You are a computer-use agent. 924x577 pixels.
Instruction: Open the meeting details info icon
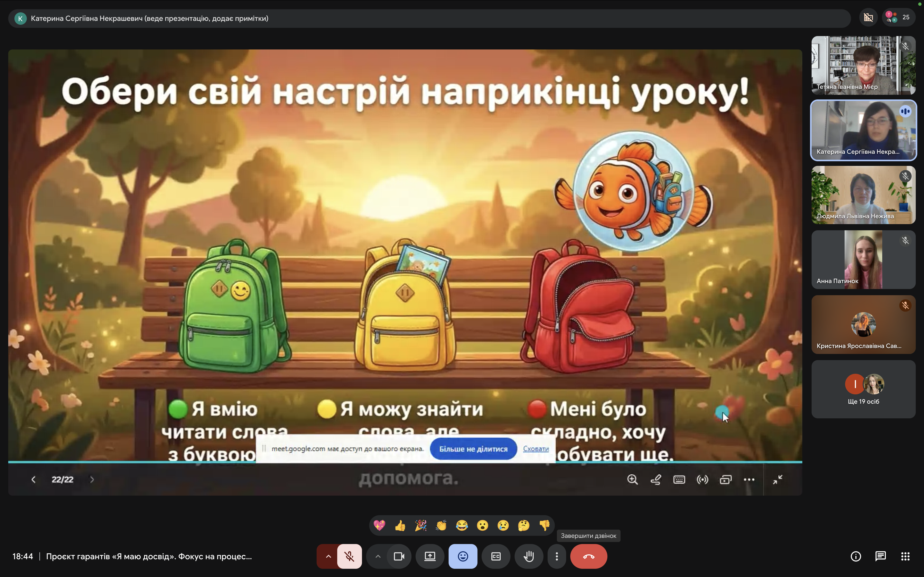(x=856, y=556)
